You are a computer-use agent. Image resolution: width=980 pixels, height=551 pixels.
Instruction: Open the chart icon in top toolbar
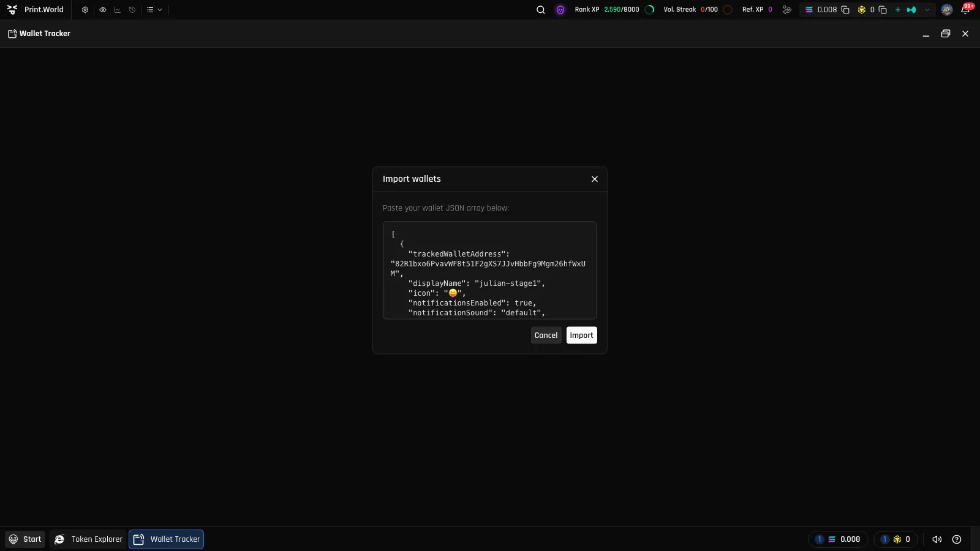(x=118, y=10)
